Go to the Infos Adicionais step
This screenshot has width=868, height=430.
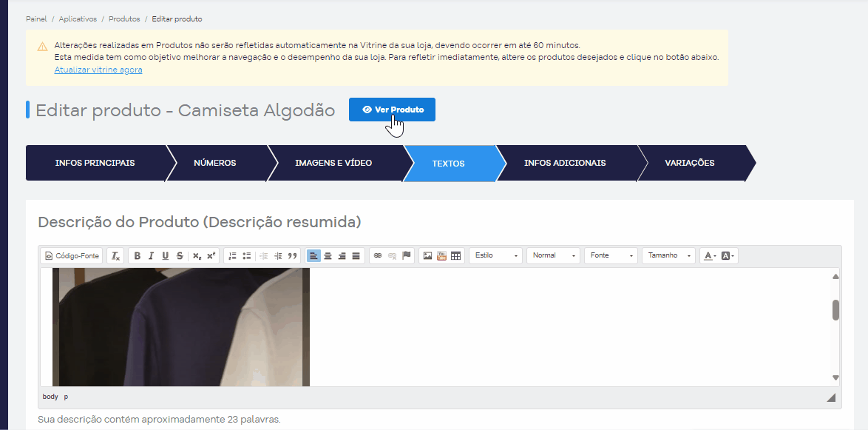565,163
